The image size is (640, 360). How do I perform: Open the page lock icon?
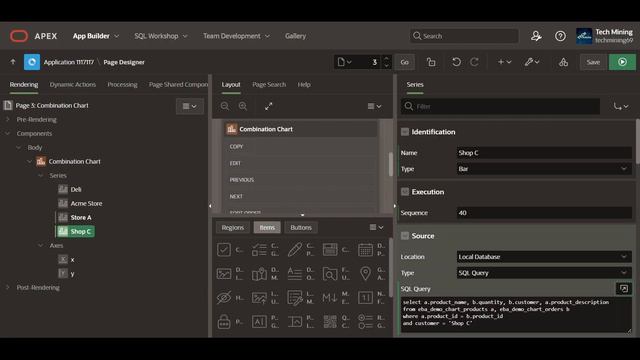coord(431,62)
